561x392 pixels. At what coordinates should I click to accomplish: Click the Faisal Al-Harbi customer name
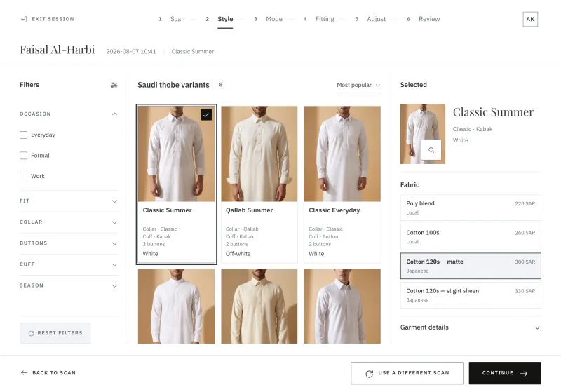[x=58, y=49]
